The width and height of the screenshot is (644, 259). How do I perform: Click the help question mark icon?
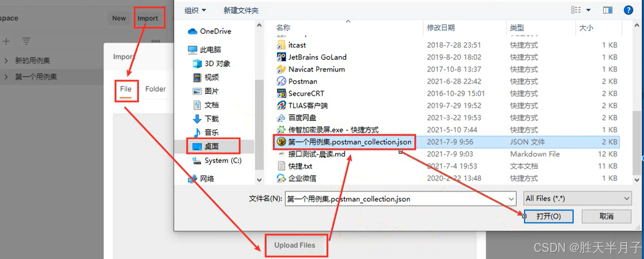click(x=628, y=10)
